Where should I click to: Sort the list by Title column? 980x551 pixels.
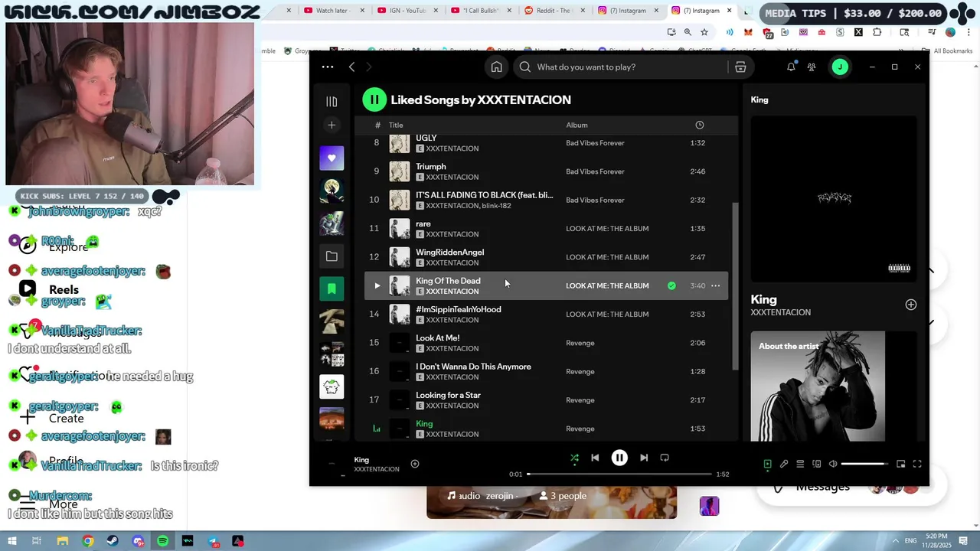(396, 125)
